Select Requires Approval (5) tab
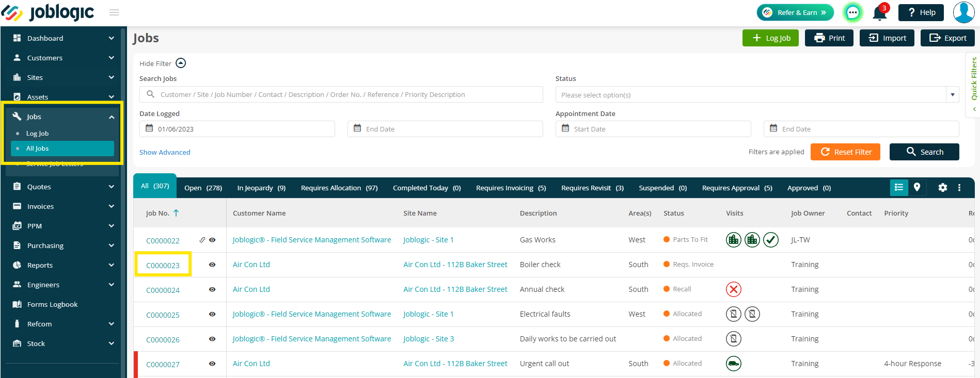This screenshot has width=980, height=378. pyautogui.click(x=737, y=188)
